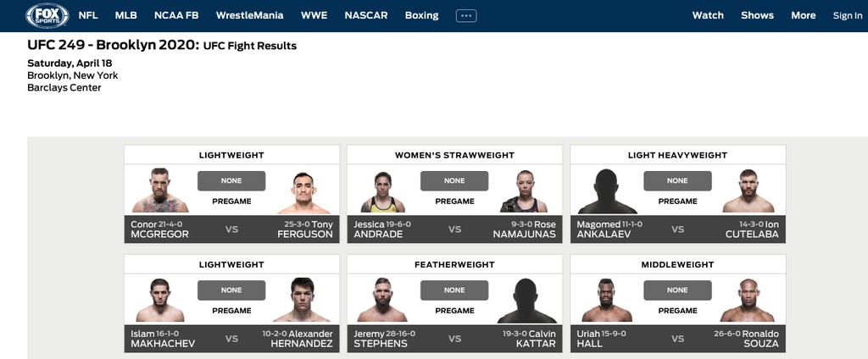Go to the MLB section
The width and height of the screenshot is (868, 359).
click(x=125, y=15)
